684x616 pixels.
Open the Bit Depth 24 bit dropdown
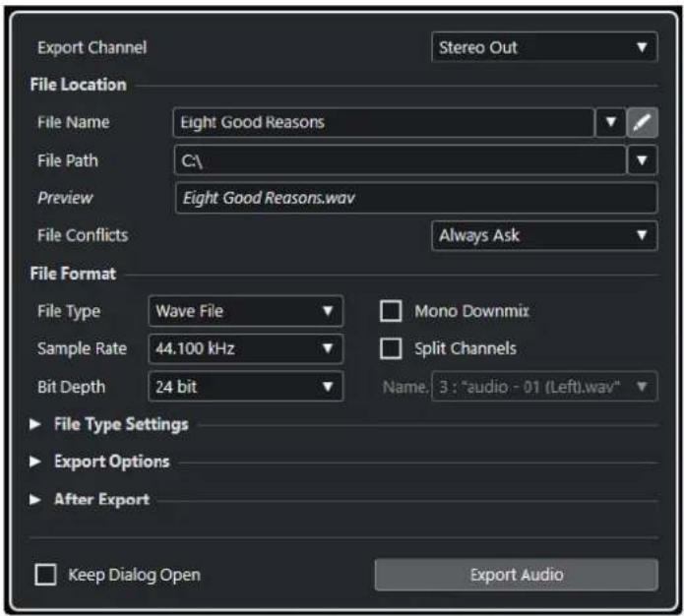click(246, 387)
